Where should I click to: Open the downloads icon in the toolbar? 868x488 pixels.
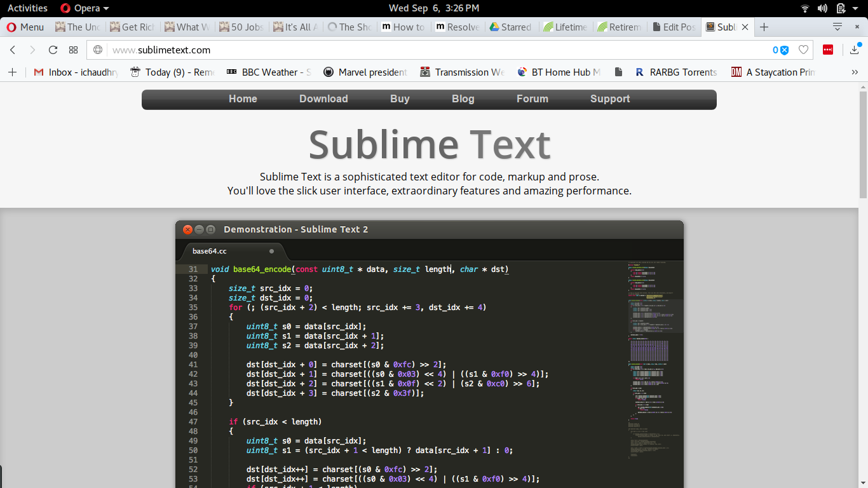pyautogui.click(x=855, y=50)
